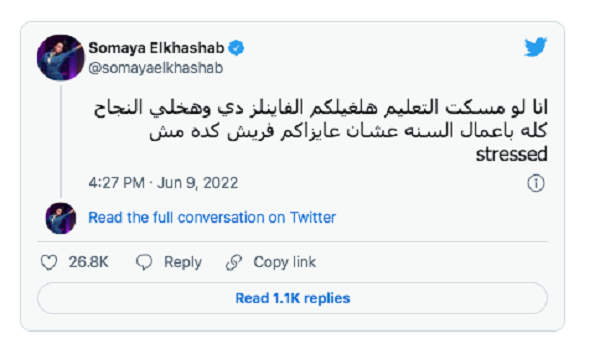Like the tweet with the heart icon
The height and width of the screenshot is (360, 600).
[x=49, y=262]
